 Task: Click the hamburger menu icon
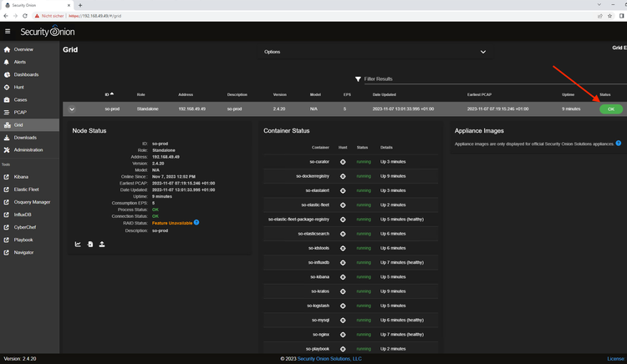(8, 32)
